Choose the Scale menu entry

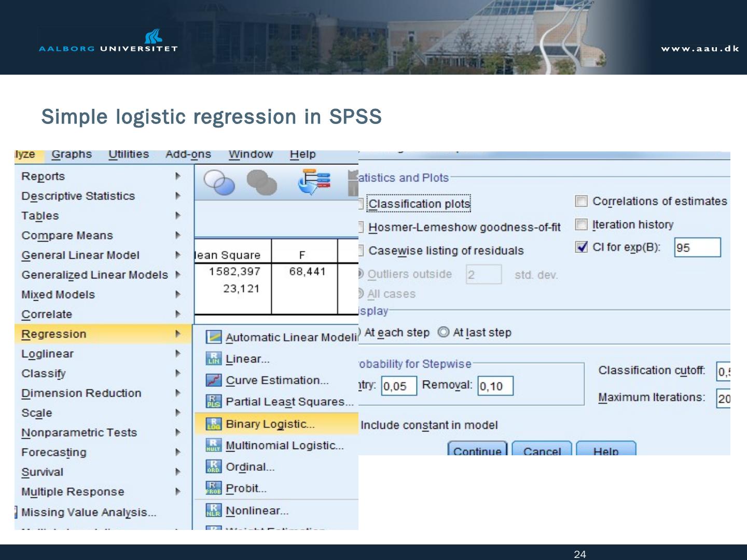tap(103, 413)
